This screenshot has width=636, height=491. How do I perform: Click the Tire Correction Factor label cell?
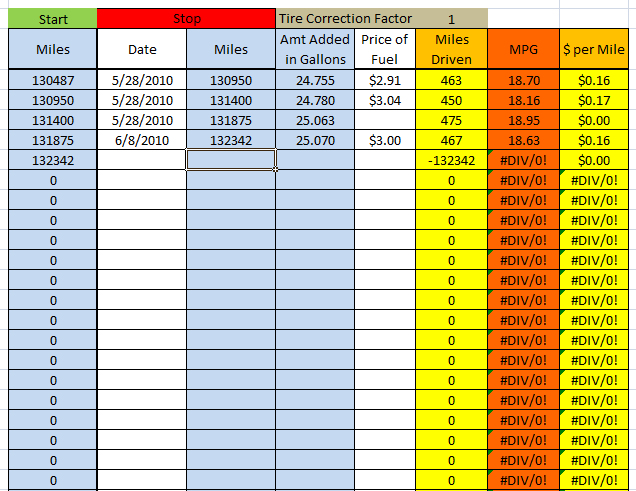[x=344, y=19]
